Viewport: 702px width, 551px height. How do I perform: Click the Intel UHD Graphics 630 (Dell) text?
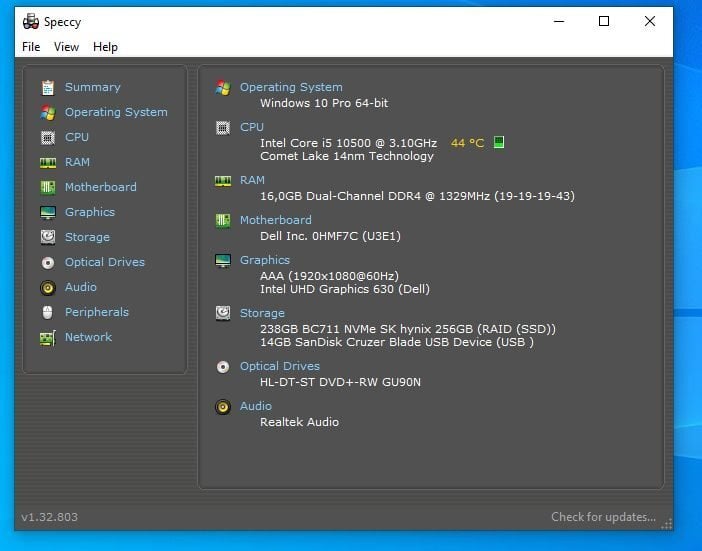[x=345, y=289]
